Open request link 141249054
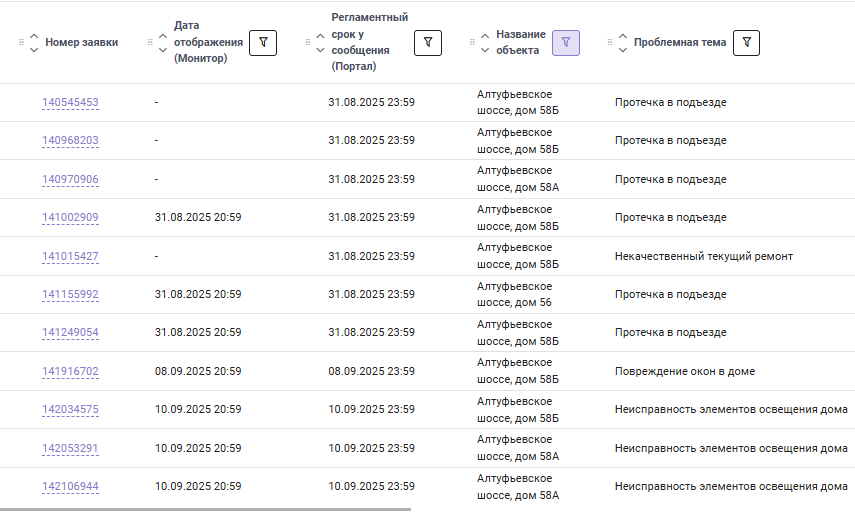855x516 pixels. pyautogui.click(x=70, y=332)
